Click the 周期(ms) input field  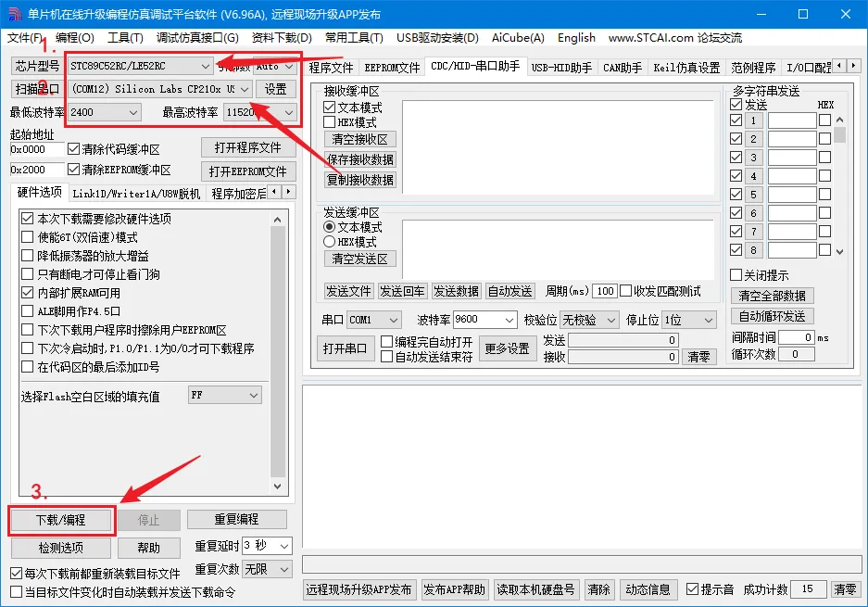(605, 291)
